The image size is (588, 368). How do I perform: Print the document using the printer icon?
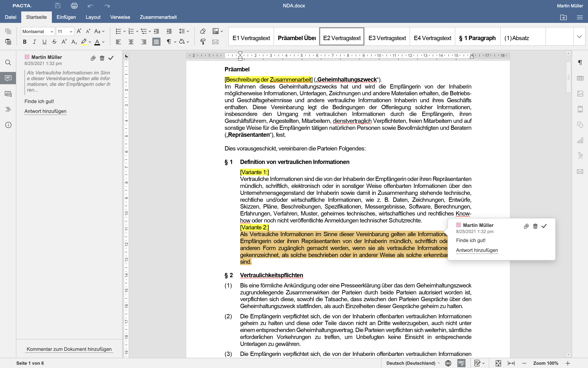(x=74, y=6)
